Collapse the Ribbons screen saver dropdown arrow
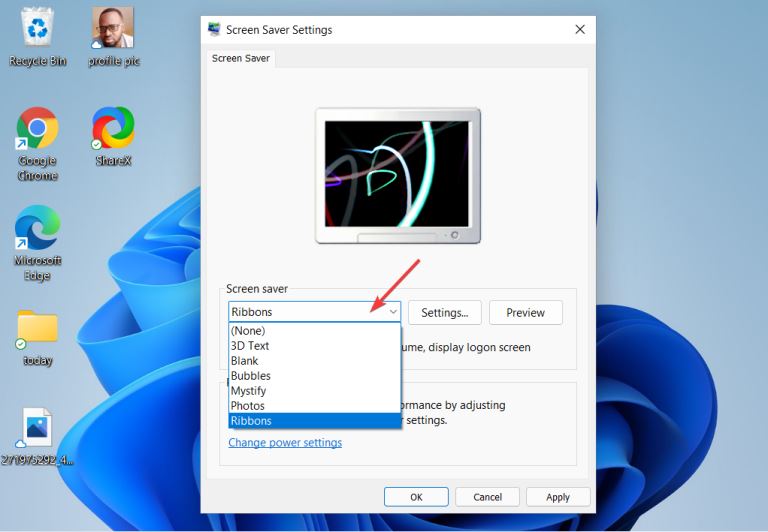This screenshot has width=768, height=532. (x=393, y=312)
